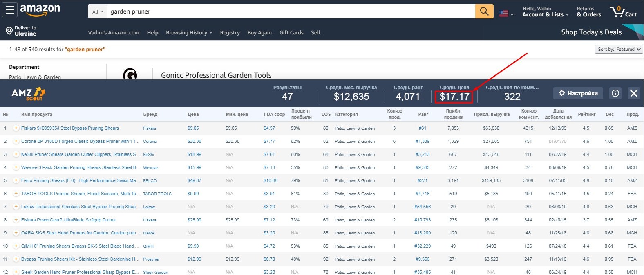Click FELCO brand link
644x275 pixels.
tap(150, 181)
